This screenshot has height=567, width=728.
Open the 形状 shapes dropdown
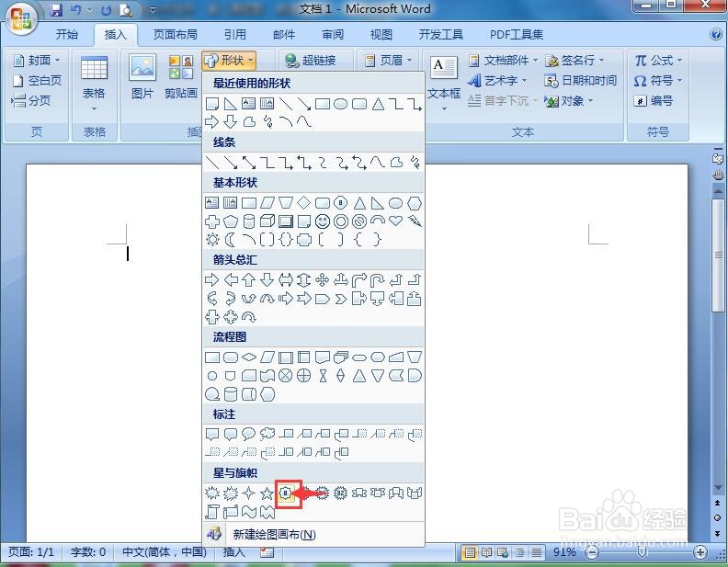(229, 61)
